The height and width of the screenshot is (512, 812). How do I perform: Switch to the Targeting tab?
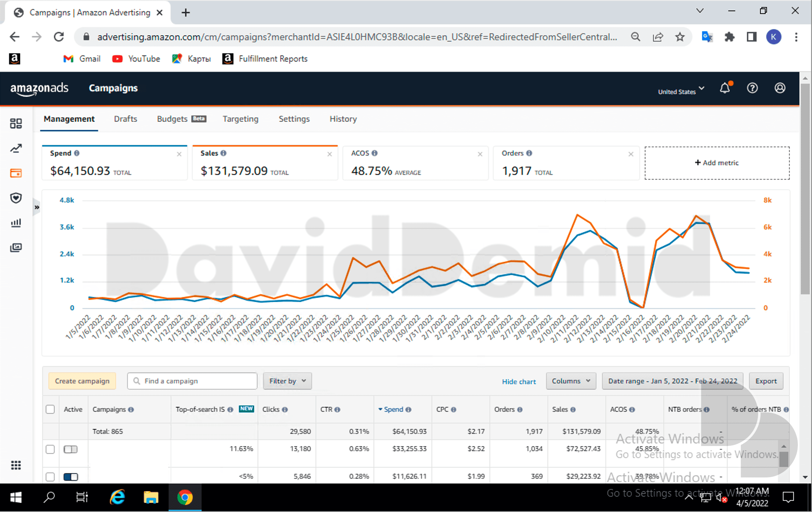click(241, 119)
